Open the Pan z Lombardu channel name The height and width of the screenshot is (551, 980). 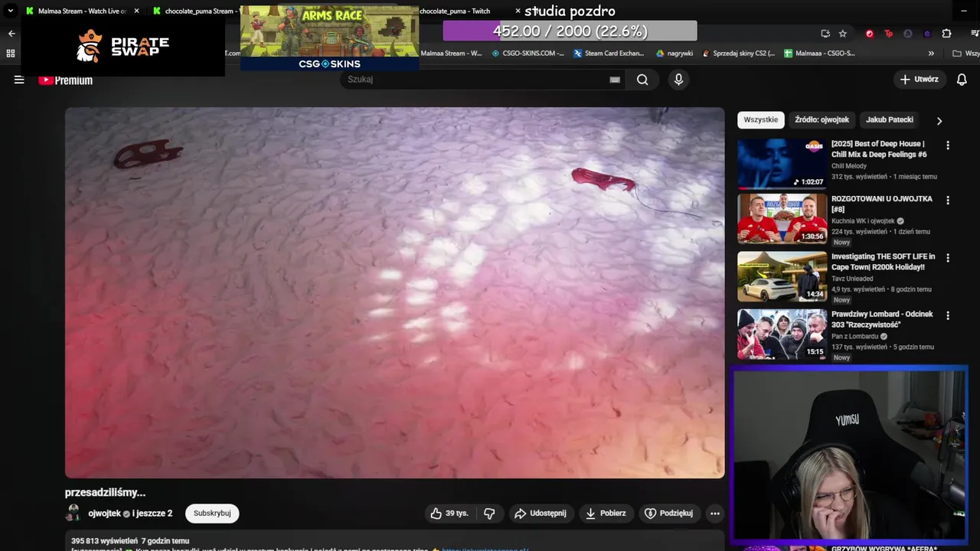[x=855, y=336]
